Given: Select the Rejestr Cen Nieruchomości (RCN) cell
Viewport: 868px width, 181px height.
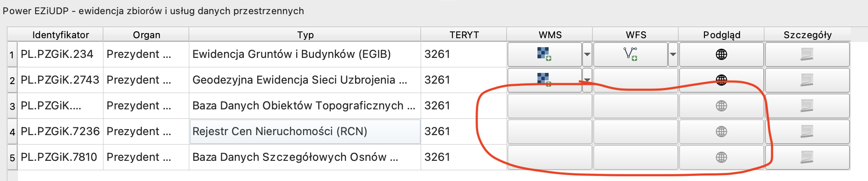Looking at the screenshot, I should [305, 132].
